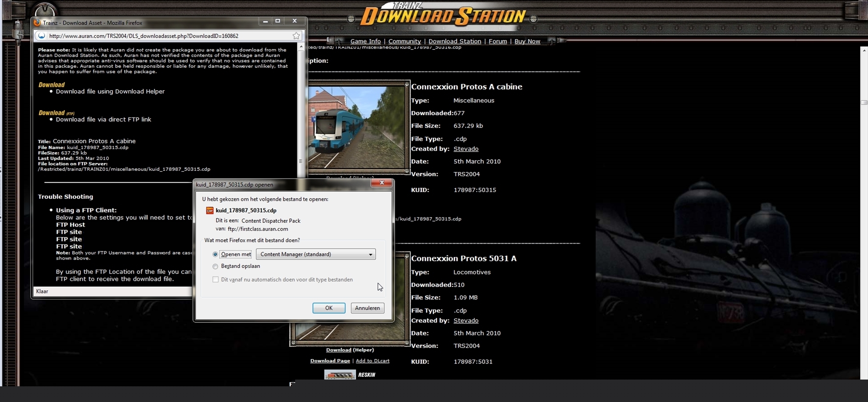868x402 pixels.
Task: Click the Trainz Download Station logo
Action: pyautogui.click(x=444, y=15)
